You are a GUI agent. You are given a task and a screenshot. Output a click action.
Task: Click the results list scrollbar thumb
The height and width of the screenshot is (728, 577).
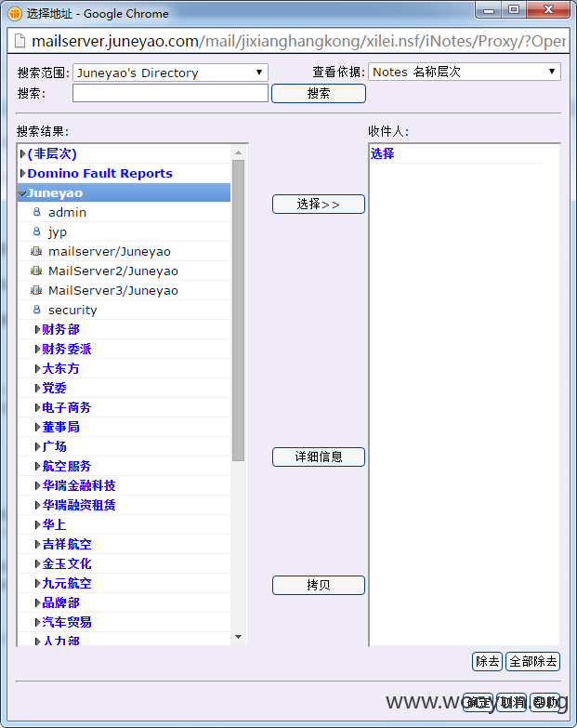(x=239, y=311)
